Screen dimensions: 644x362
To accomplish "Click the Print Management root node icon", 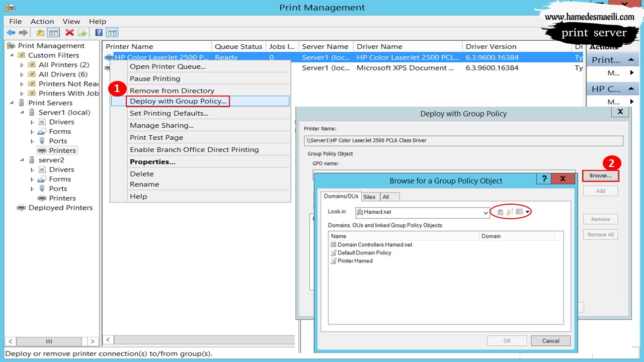I will click(x=12, y=46).
